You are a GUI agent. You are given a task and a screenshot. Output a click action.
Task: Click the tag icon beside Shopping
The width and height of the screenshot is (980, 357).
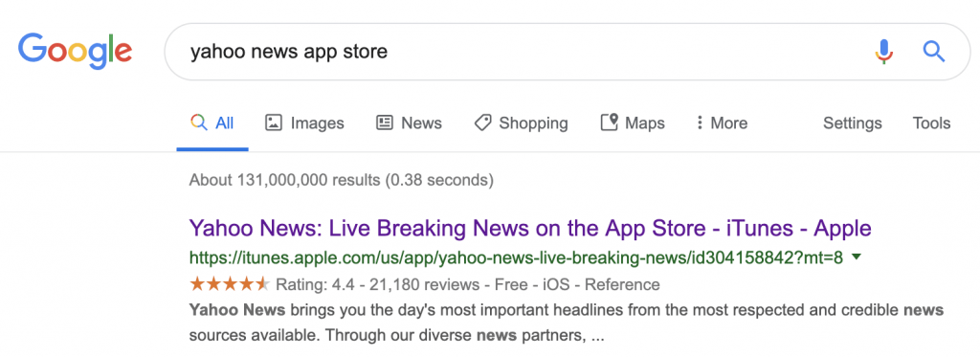click(x=482, y=123)
